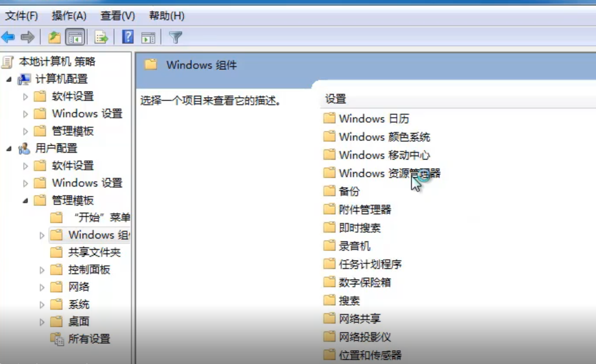Click the Windows 组件 header folder icon

[x=151, y=64]
